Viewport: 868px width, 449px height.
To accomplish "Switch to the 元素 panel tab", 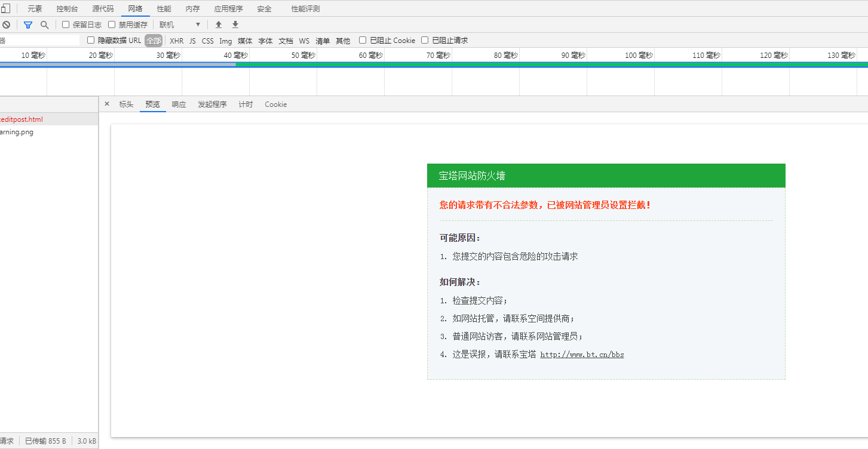I will pyautogui.click(x=35, y=9).
